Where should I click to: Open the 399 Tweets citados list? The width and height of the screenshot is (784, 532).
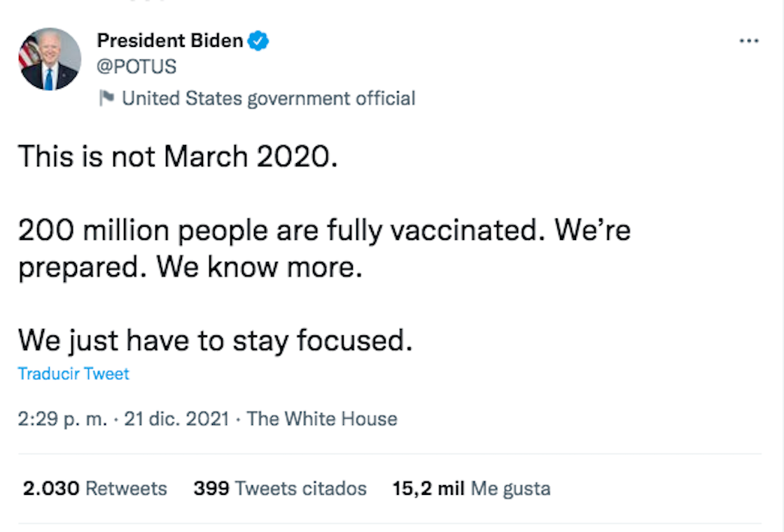tap(280, 488)
